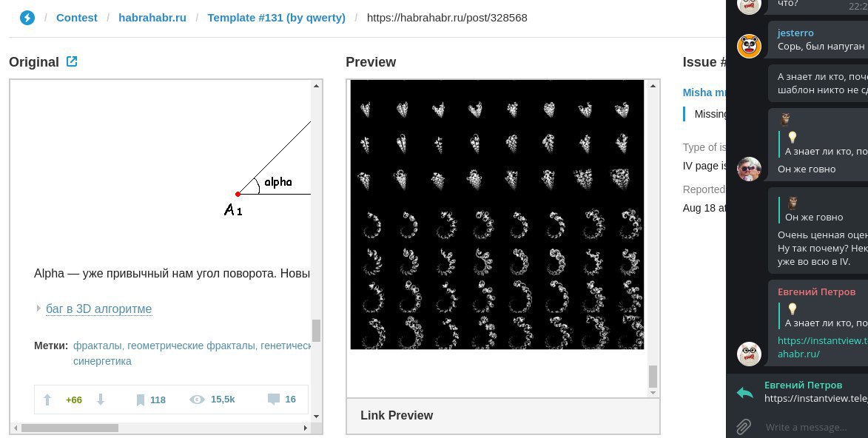Click the reply arrow icon in chat
Screen dimensions: 868x438
pyautogui.click(x=744, y=393)
